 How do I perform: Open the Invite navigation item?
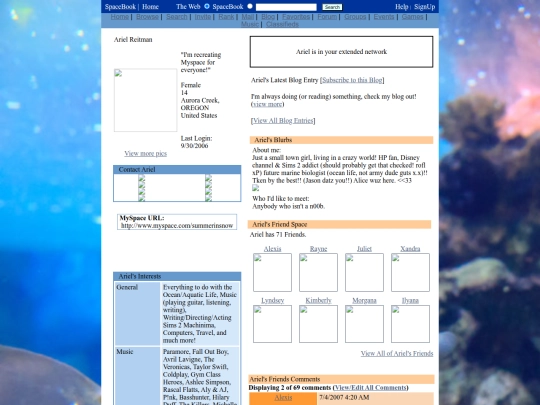(x=203, y=17)
